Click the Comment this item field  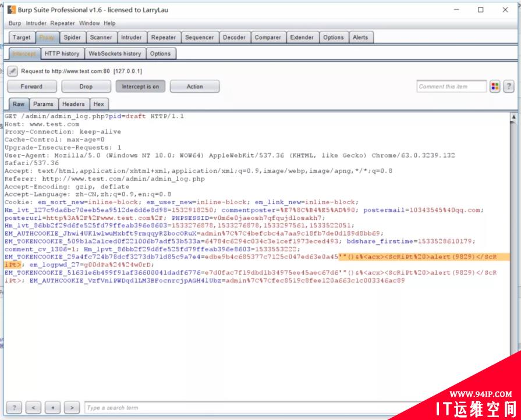[x=452, y=87]
